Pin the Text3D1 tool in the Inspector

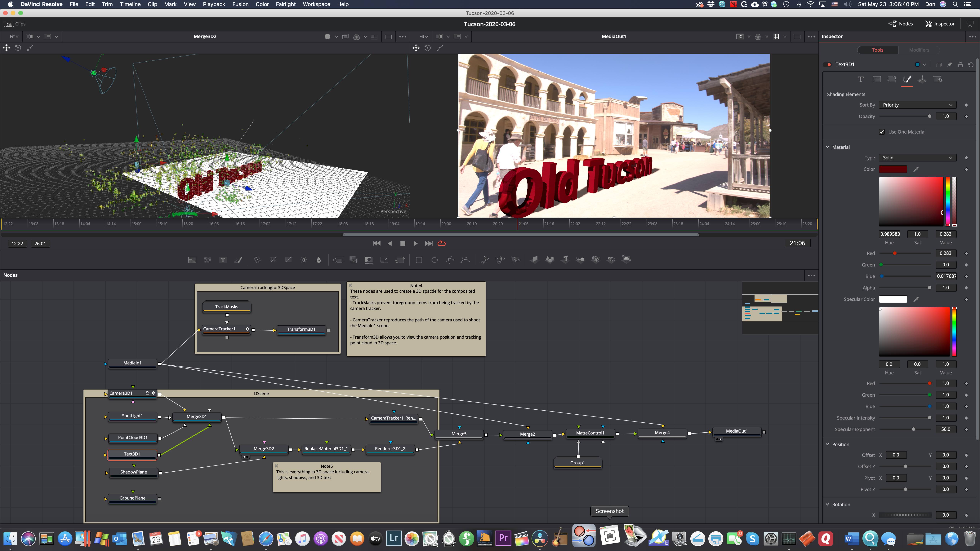coord(950,65)
